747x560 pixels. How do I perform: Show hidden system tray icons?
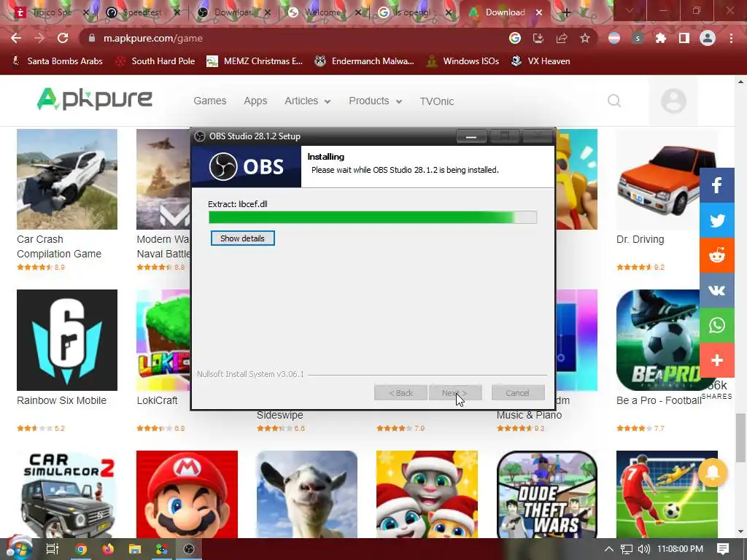click(x=608, y=549)
